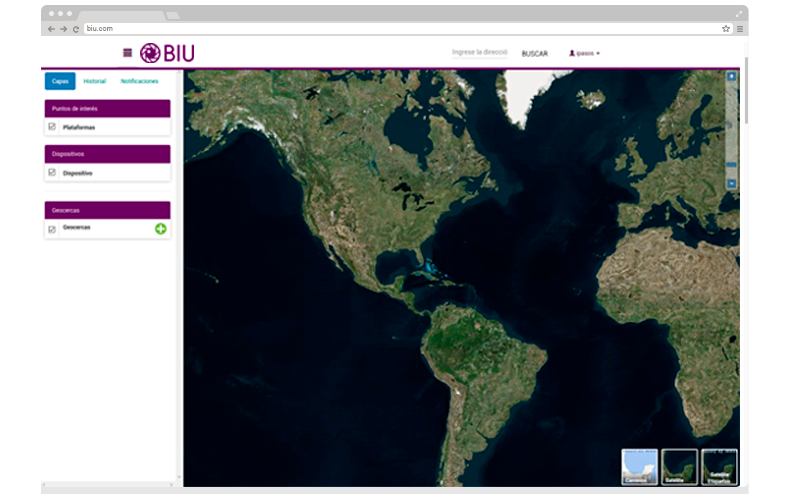Collapse the Puntos de interés section header
Screen dimensions: 790x494
[107, 108]
